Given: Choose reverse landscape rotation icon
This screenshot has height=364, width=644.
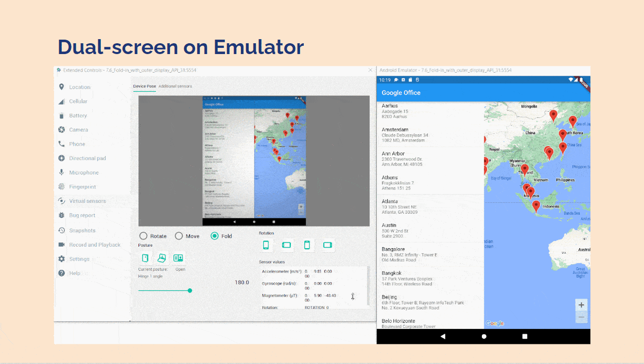Looking at the screenshot, I should click(x=327, y=245).
